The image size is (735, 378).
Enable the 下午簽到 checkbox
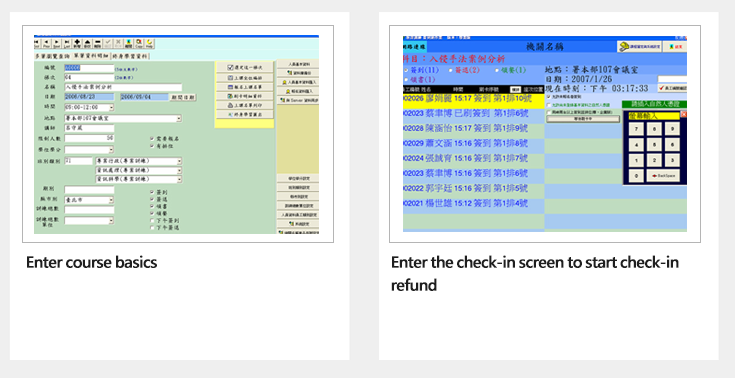tap(152, 220)
